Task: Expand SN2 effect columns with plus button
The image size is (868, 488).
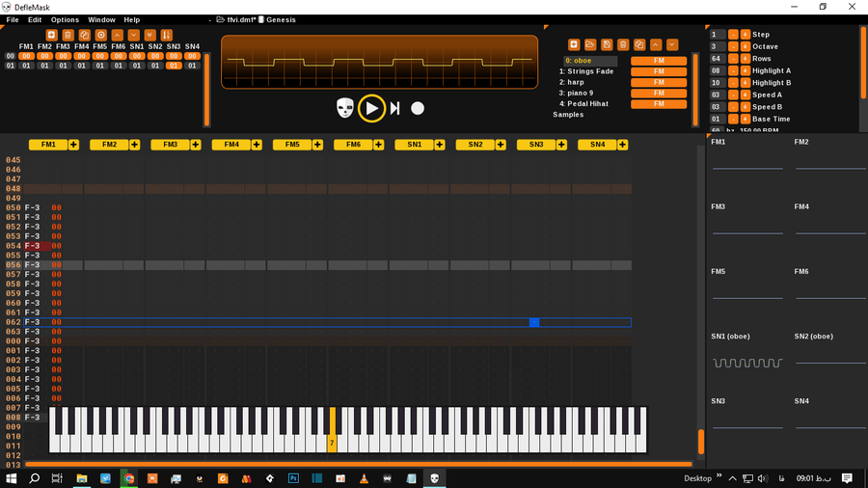Action: click(501, 145)
